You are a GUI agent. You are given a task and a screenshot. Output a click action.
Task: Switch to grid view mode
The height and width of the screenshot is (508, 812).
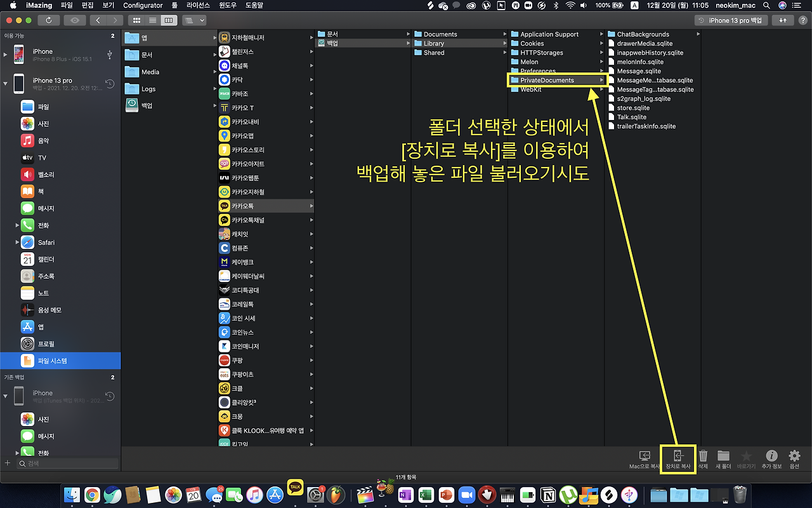[136, 20]
